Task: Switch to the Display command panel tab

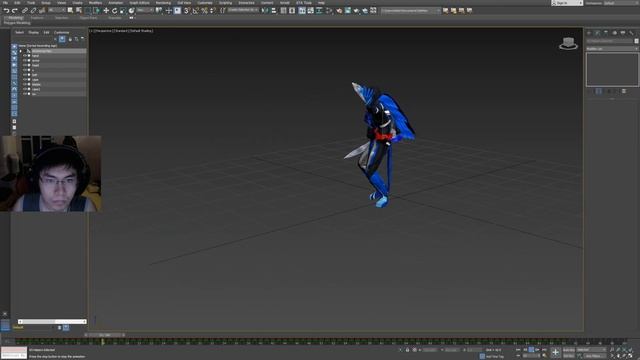Action: tap(623, 33)
